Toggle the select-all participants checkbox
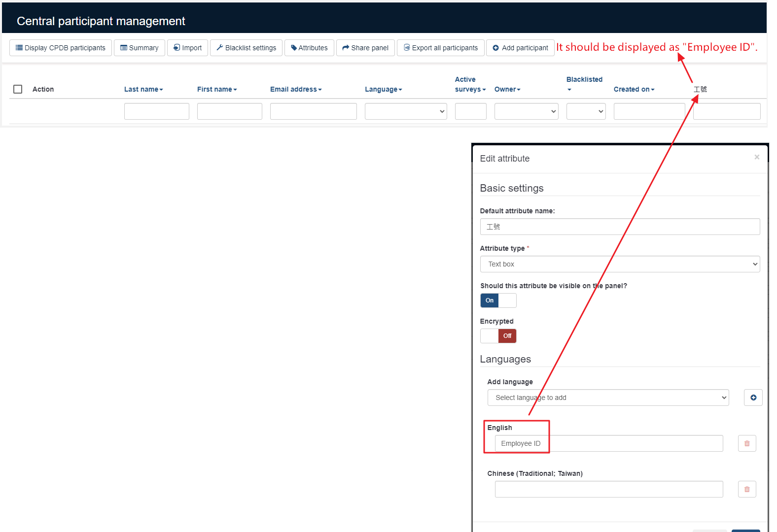The width and height of the screenshot is (777, 532). click(x=18, y=89)
